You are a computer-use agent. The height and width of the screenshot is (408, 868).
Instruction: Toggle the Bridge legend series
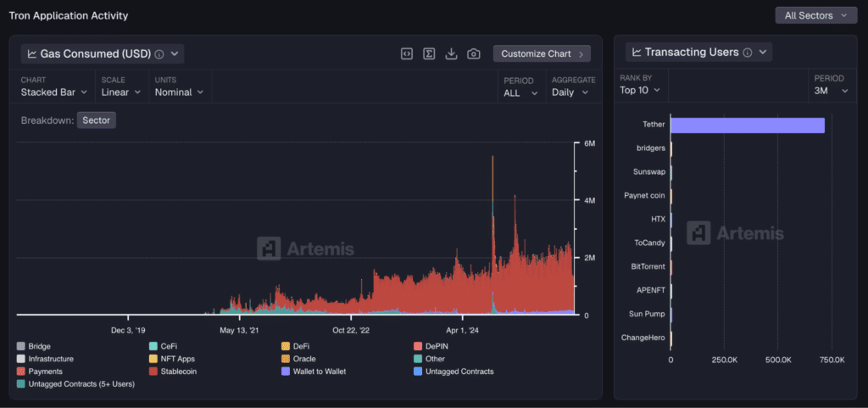(x=34, y=347)
